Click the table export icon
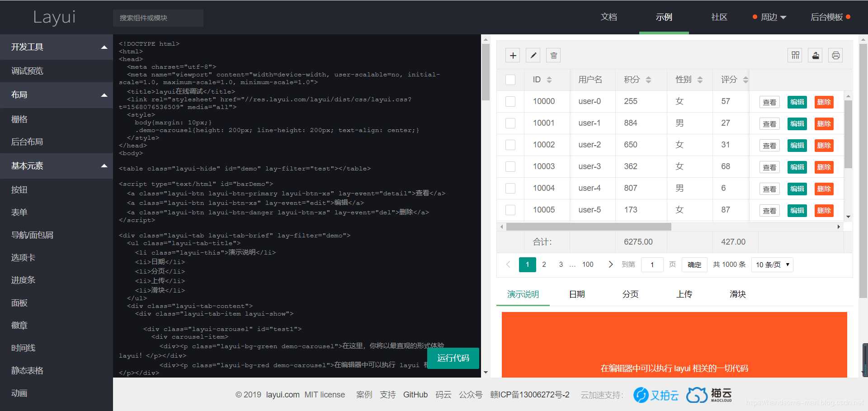 coord(816,56)
